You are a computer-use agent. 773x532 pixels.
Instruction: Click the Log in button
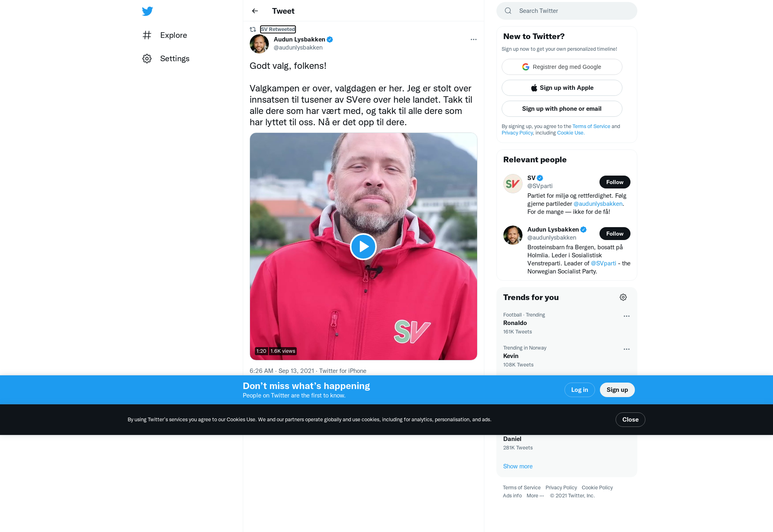point(580,390)
